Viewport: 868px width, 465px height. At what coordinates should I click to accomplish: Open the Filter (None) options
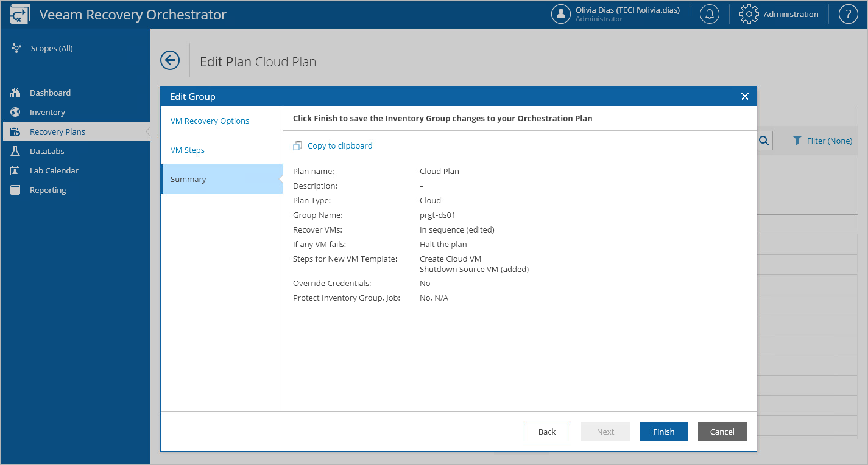pos(822,141)
